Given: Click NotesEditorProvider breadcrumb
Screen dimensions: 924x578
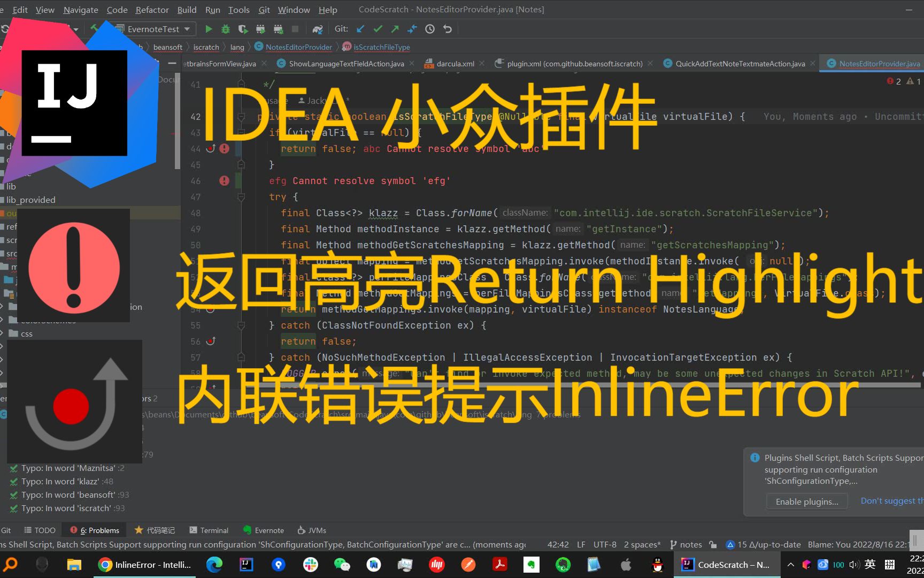Looking at the screenshot, I should coord(294,47).
